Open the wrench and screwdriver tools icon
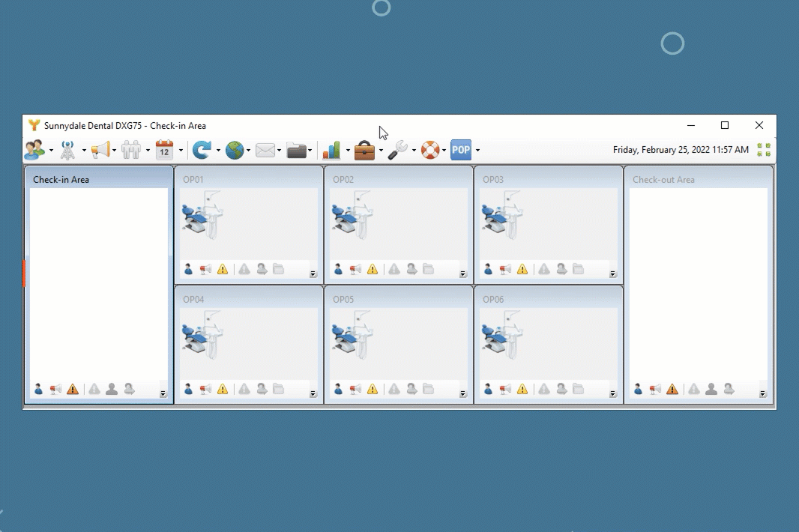 point(397,150)
